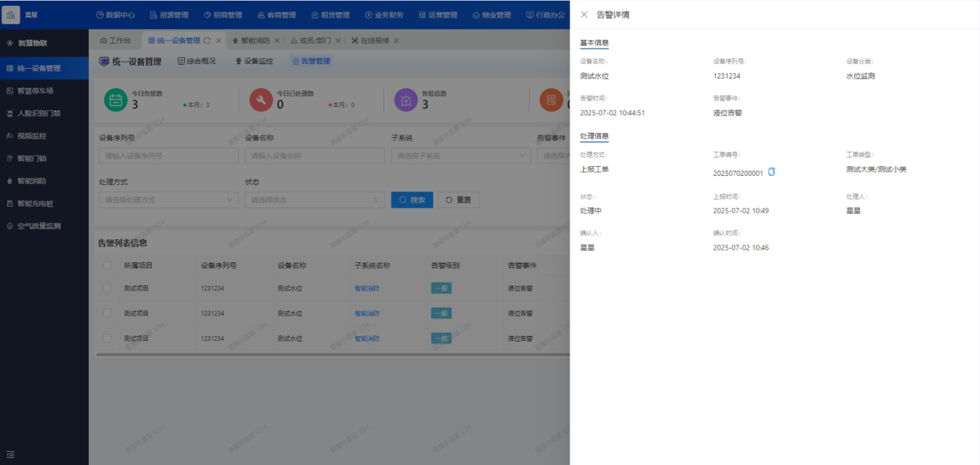Click the confirm time 2025-07-02 10:46
980x465 pixels.
[x=741, y=248]
